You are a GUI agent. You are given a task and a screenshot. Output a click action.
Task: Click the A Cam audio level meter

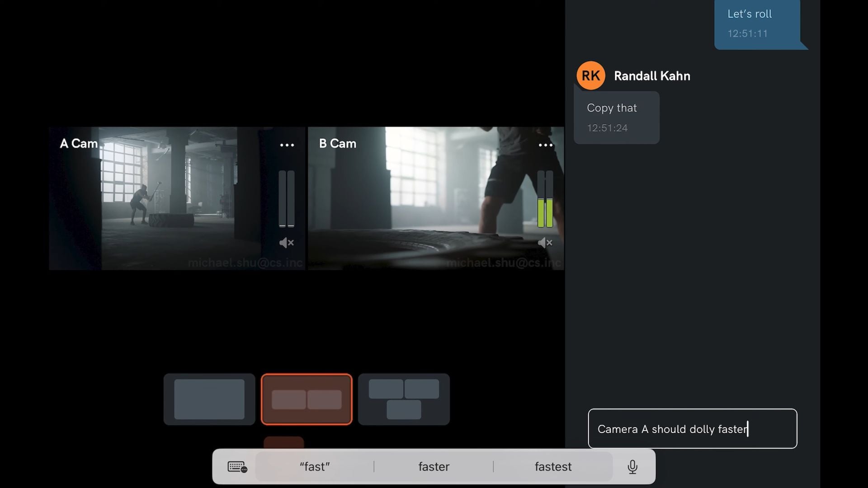[x=287, y=198]
